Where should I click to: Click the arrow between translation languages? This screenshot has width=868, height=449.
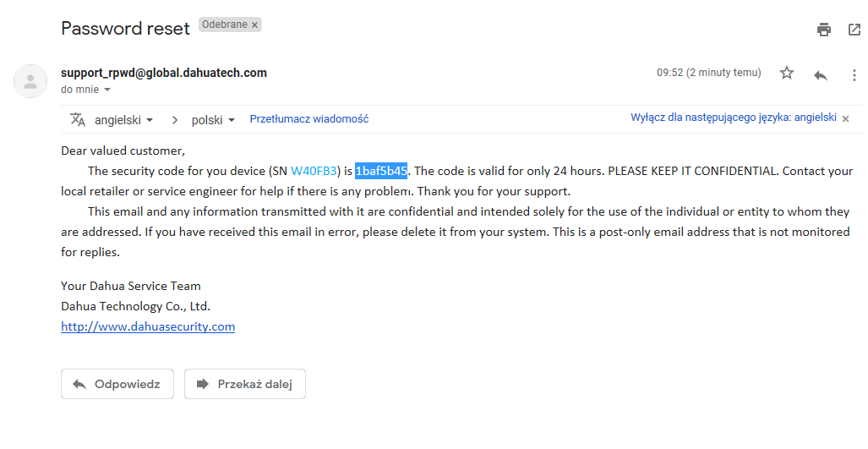tap(175, 120)
